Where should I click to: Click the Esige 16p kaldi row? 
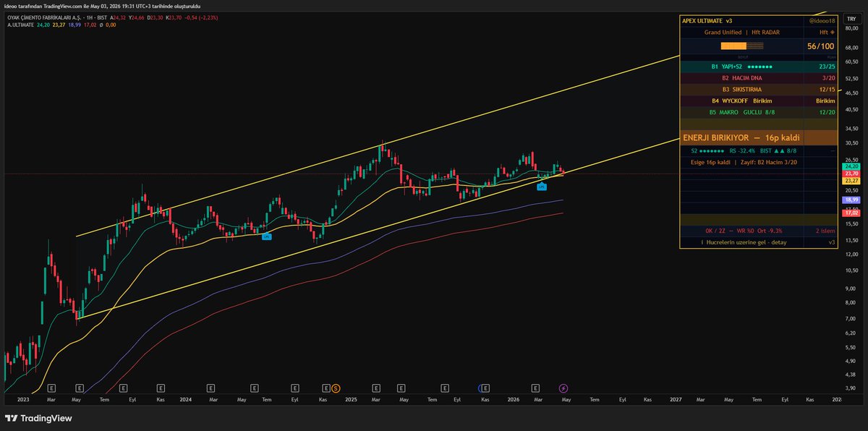(758, 162)
